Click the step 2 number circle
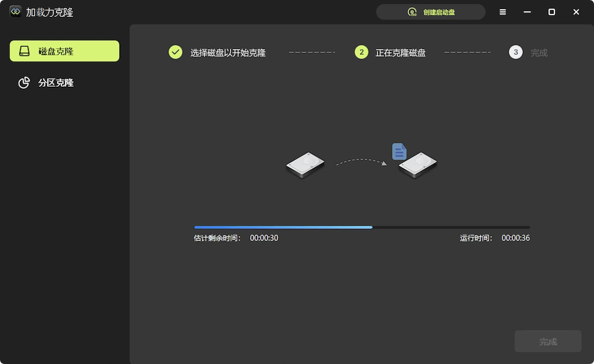This screenshot has width=594, height=364. coord(361,52)
